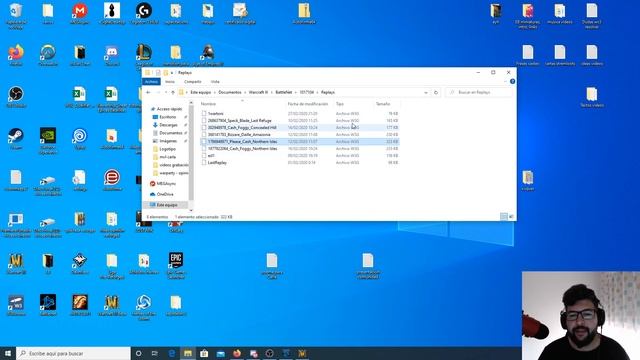Expand the recent locations arrow in Explorer
Screen dimensions: 640x360
pyautogui.click(x=166, y=93)
